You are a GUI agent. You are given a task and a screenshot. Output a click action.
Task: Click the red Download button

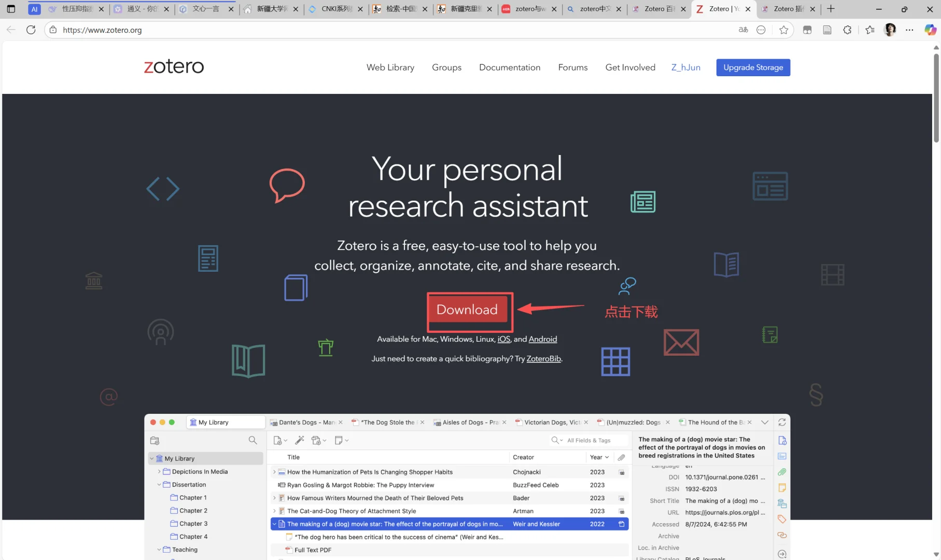[467, 310]
